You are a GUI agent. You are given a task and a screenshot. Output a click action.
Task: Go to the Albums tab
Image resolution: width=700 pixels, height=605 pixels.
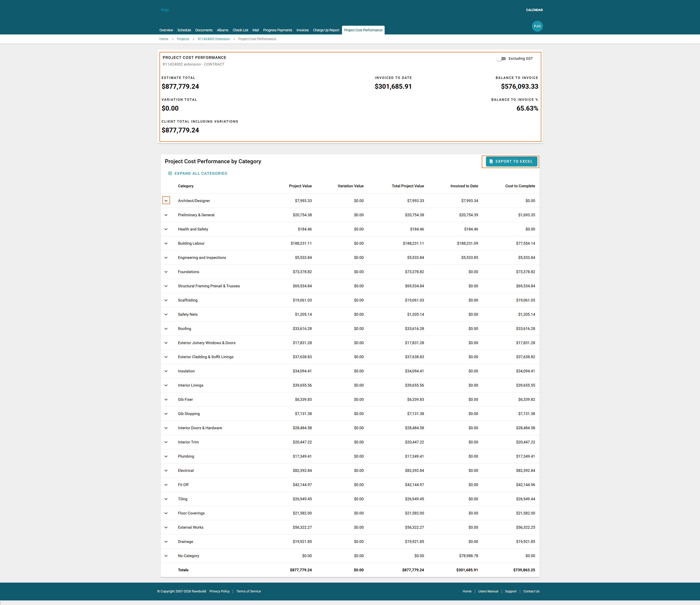coord(223,30)
